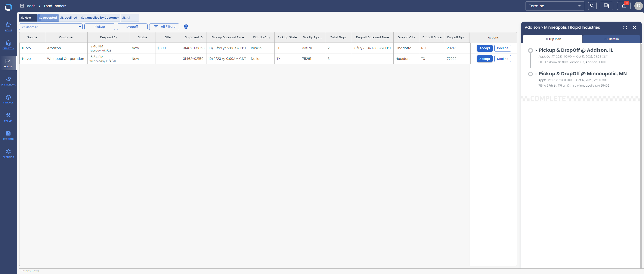Click the Amazon customer cell

pos(66,48)
